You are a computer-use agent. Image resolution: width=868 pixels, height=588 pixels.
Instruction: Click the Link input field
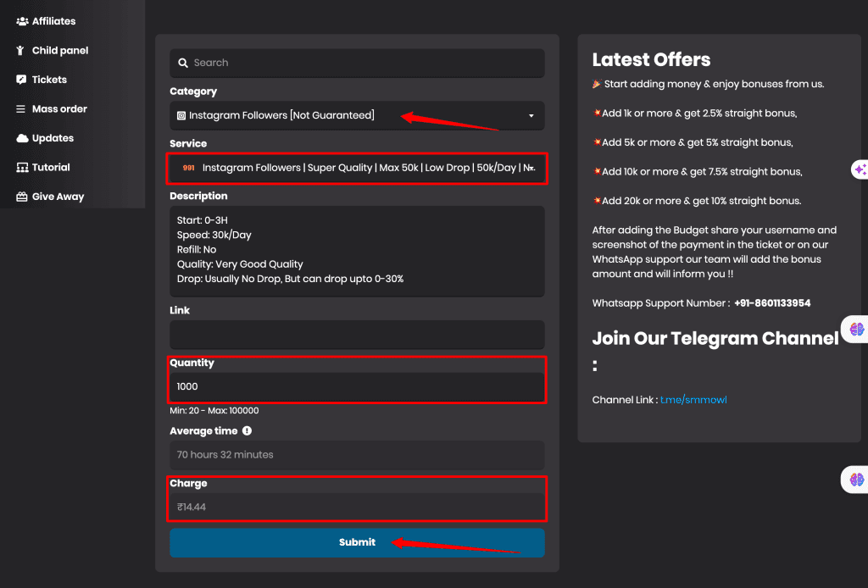357,335
